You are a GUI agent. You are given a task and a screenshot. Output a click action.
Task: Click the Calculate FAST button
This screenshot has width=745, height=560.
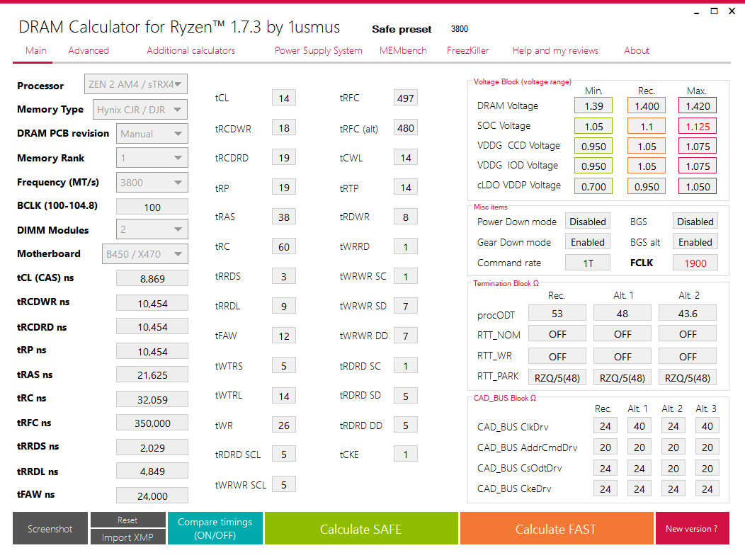click(x=557, y=528)
